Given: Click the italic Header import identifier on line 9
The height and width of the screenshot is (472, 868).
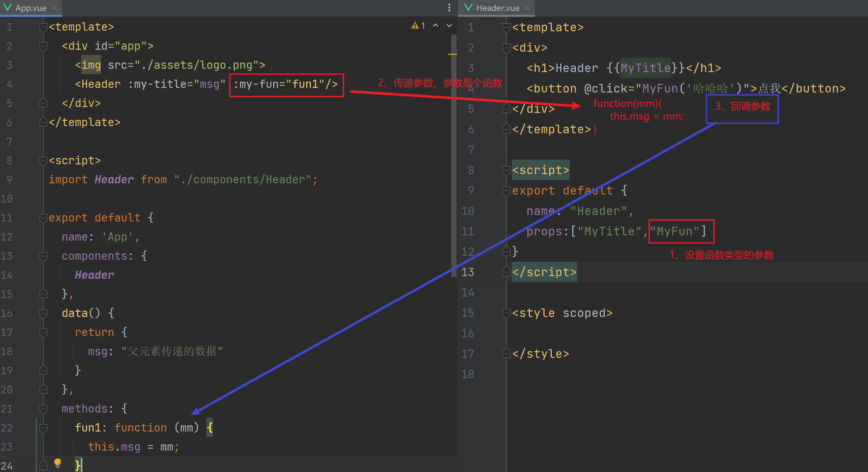Looking at the screenshot, I should 114,180.
